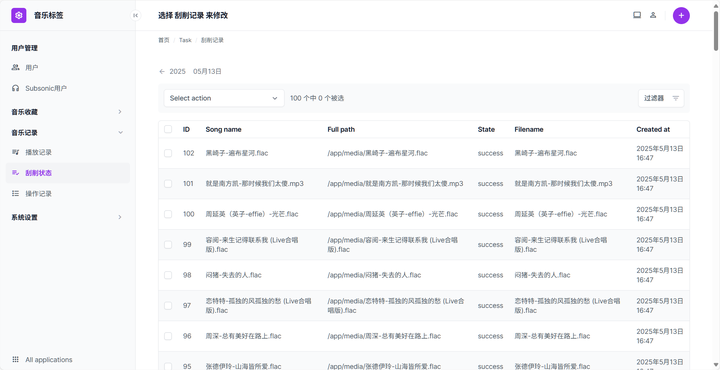Open the All applications grid icon

16,359
